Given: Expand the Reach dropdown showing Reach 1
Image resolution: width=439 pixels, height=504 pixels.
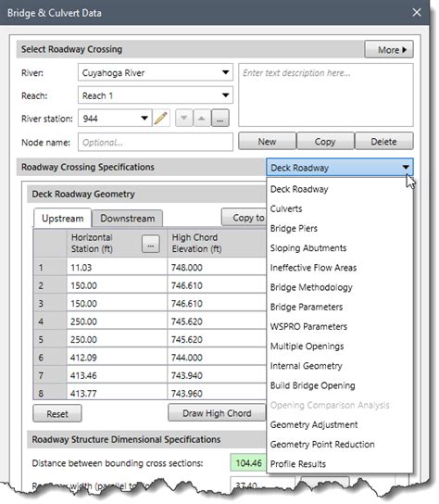Looking at the screenshot, I should click(x=156, y=95).
